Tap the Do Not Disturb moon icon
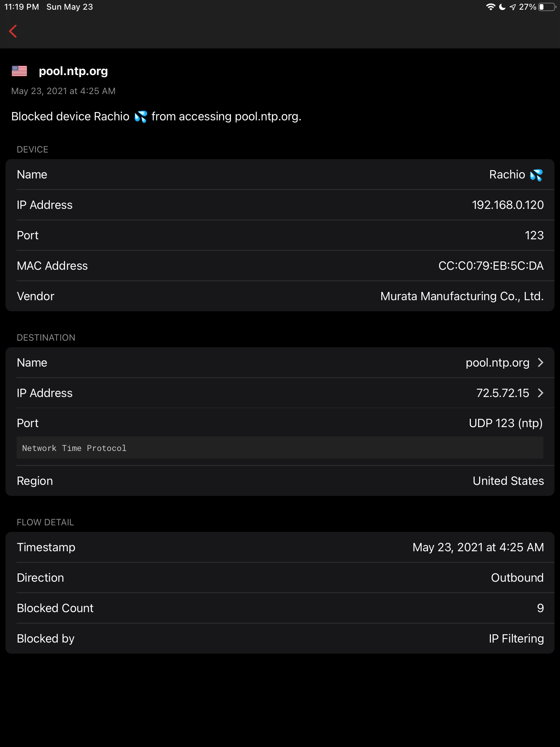560x747 pixels. point(502,7)
